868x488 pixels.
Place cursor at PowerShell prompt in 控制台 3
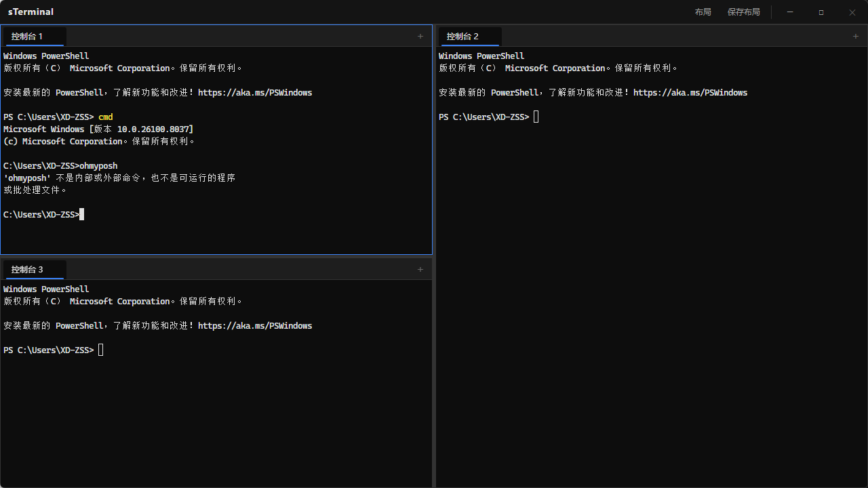[x=101, y=350]
